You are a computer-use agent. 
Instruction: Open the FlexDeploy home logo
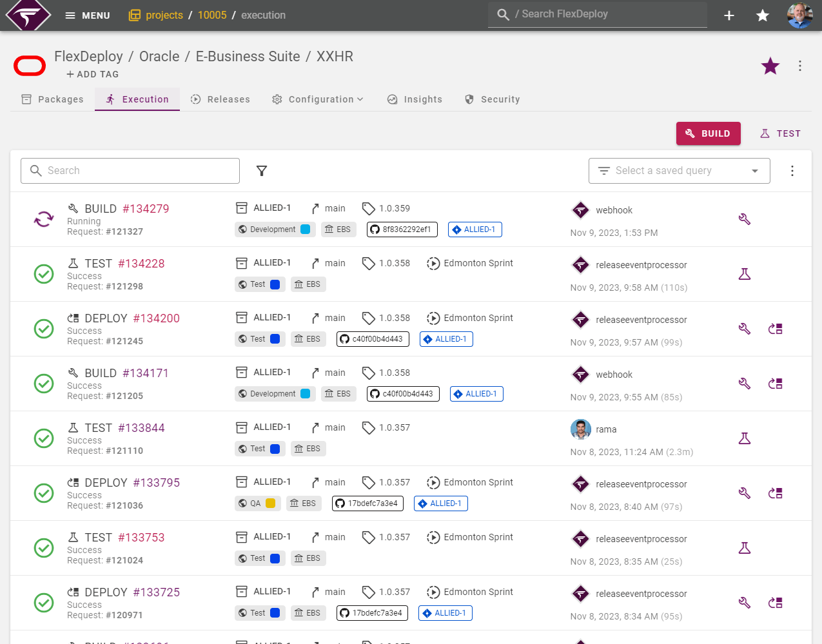(28, 15)
